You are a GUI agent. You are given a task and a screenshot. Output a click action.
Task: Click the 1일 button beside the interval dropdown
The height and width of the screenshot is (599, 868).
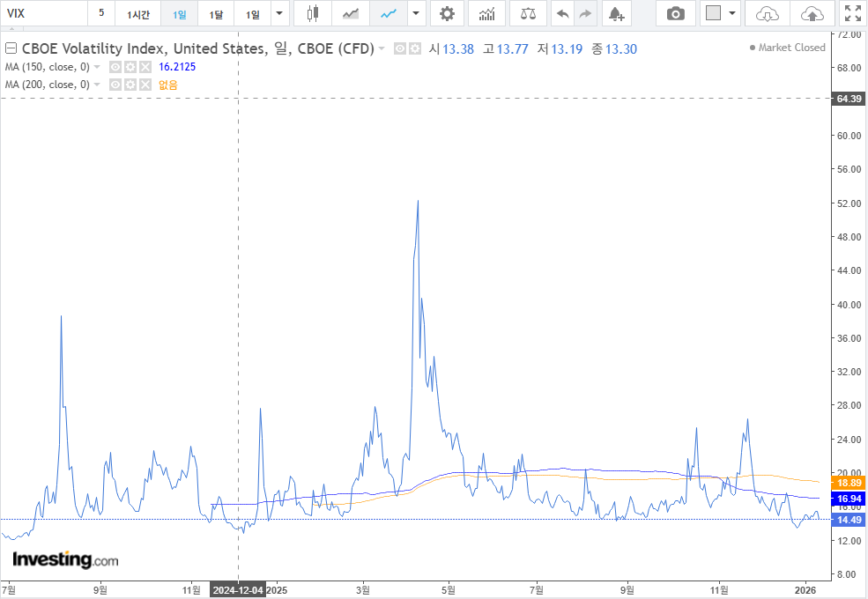(252, 13)
